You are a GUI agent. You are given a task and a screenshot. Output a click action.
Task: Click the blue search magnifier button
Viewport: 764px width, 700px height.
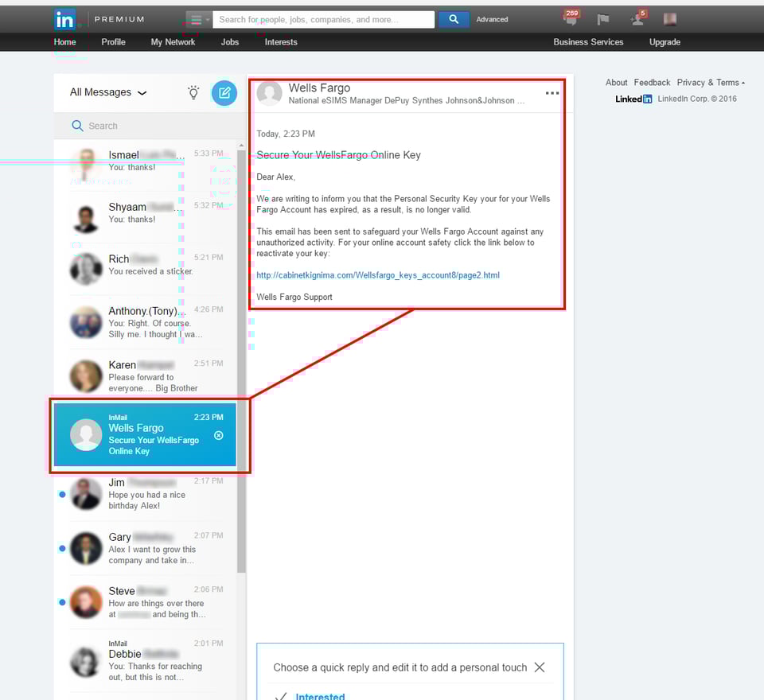point(454,18)
